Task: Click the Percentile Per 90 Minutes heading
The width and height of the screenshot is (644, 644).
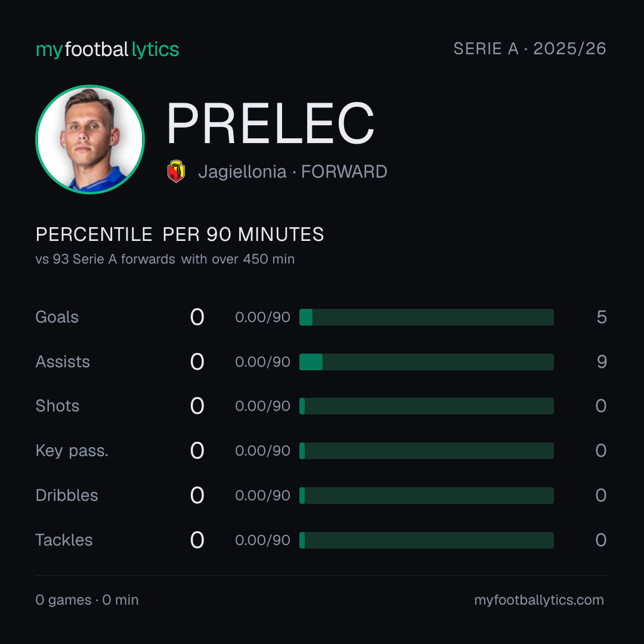Action: pos(179,234)
